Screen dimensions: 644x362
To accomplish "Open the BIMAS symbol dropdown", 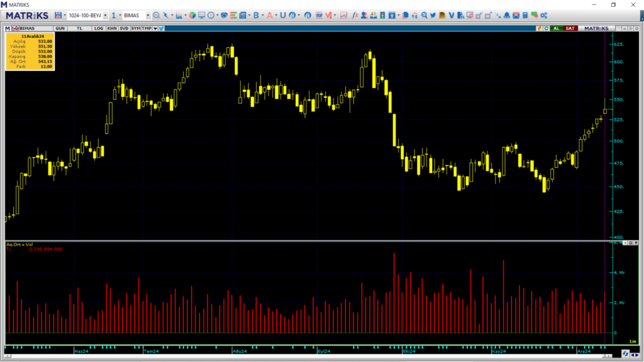I will coord(147,15).
